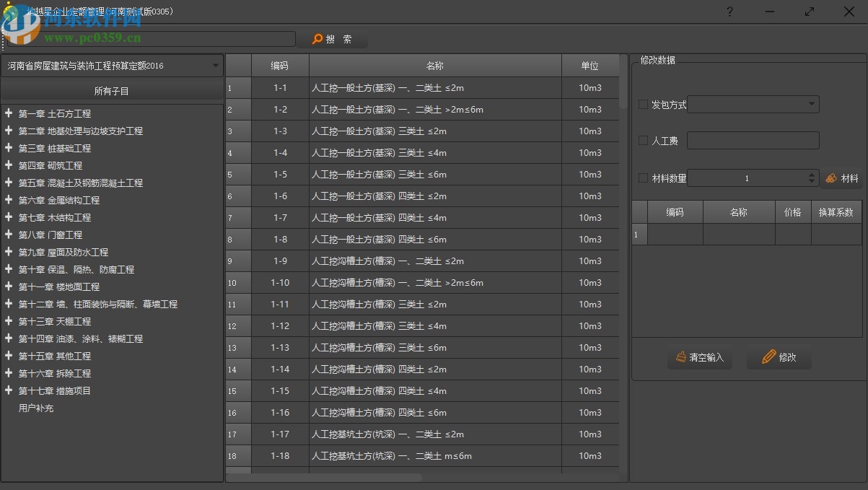Click the plus icon beside 第五章 混凝土及钢筋混凝土工程
868x490 pixels.
(9, 183)
